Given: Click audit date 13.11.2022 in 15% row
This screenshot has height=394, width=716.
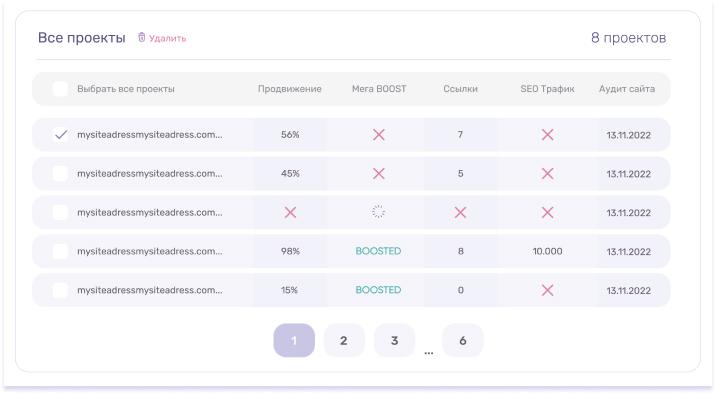Looking at the screenshot, I should pos(628,290).
